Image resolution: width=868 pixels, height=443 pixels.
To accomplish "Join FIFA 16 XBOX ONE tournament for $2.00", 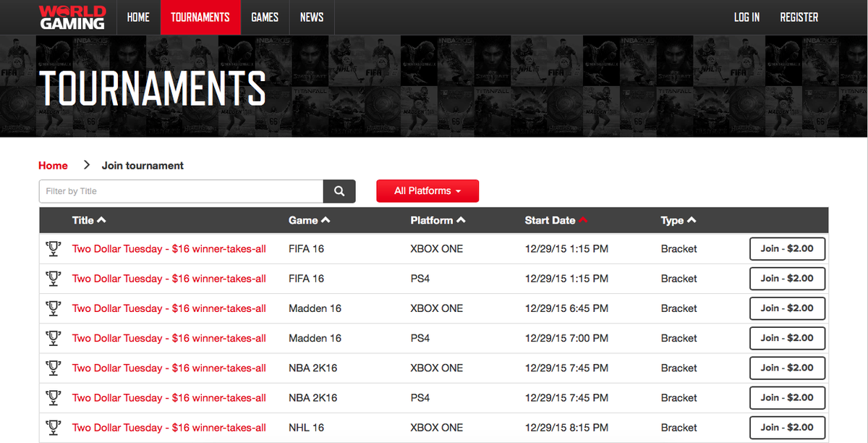I will pyautogui.click(x=787, y=248).
